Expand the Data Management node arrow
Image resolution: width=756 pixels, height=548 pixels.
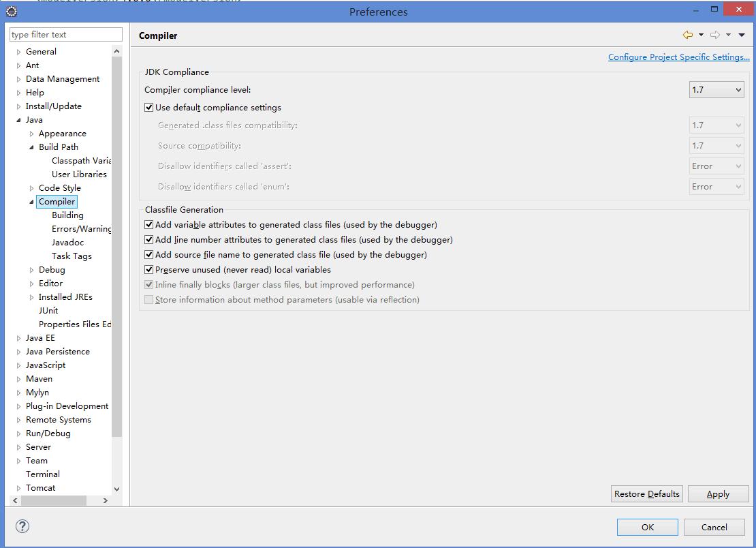tap(19, 79)
